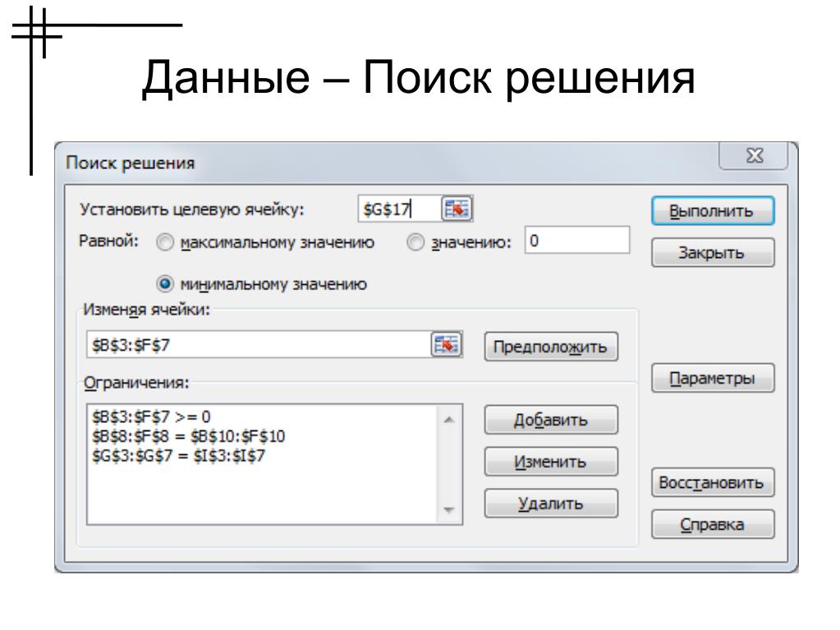Viewport: 840px width, 630px height.
Task: Open solver Параметры options
Action: [712, 379]
